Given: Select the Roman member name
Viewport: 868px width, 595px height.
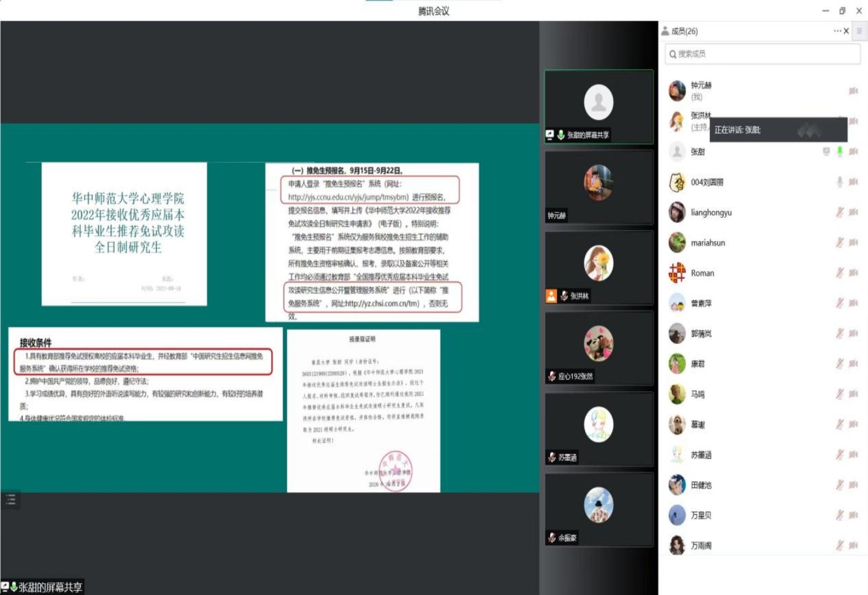Looking at the screenshot, I should coord(703,273).
